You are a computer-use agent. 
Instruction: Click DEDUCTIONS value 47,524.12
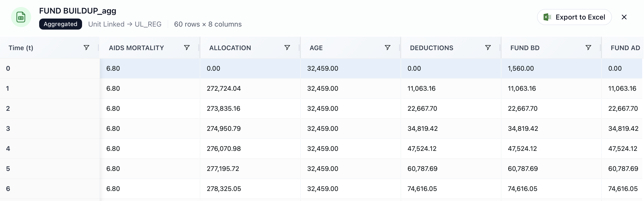click(x=422, y=149)
